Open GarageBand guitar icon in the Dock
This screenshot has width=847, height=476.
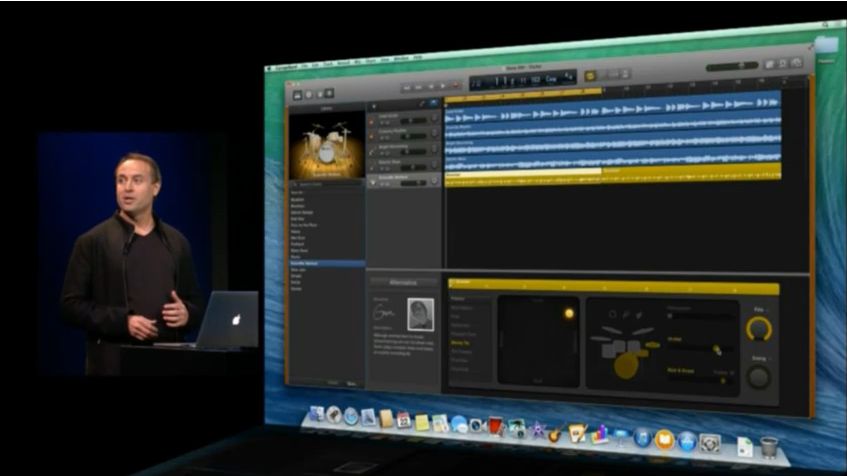[x=556, y=432]
